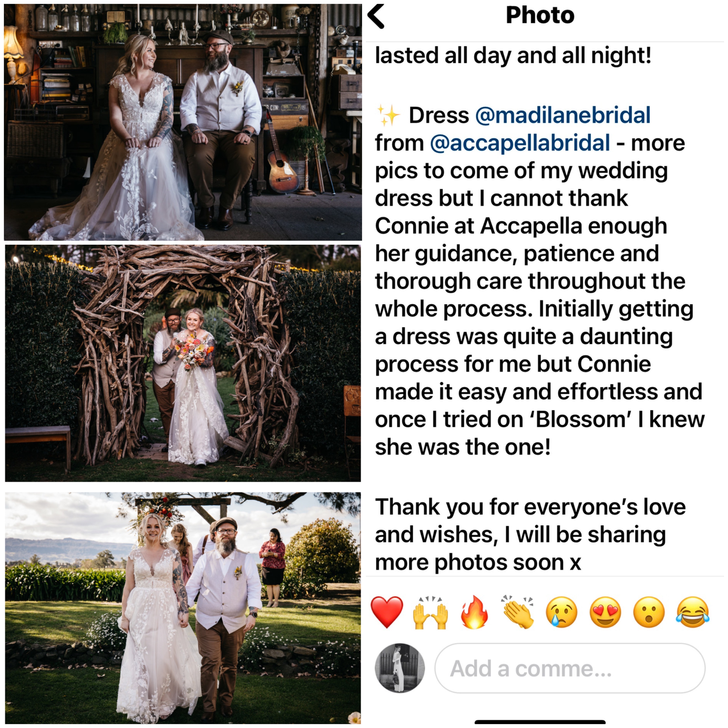Image resolution: width=728 pixels, height=728 pixels.
Task: Open the driftwood arch wedding photo
Action: pyautogui.click(x=183, y=363)
